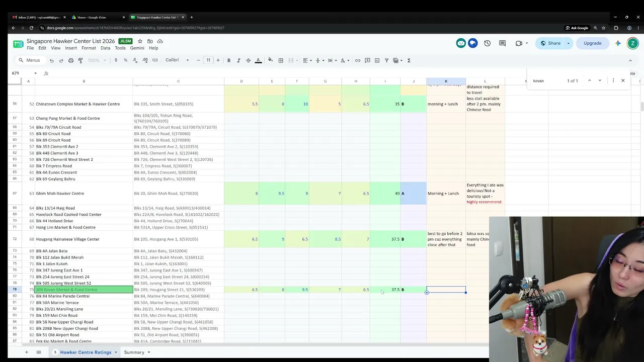Select the Hawker Centre Ratings sheet tab

click(86, 352)
